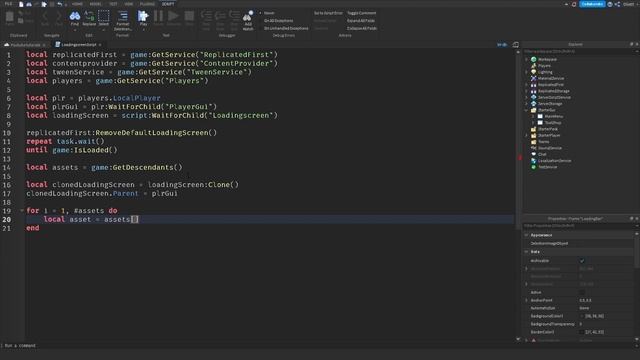Image resolution: width=640 pixels, height=360 pixels.
Task: Select SoundService in Explorer
Action: [550, 148]
